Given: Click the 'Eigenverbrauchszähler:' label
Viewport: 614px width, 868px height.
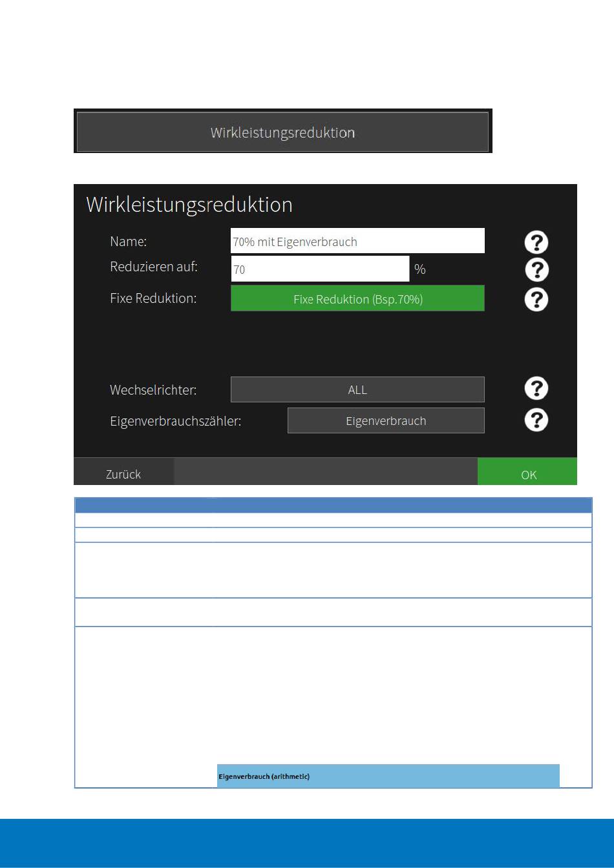Looking at the screenshot, I should click(x=175, y=421).
